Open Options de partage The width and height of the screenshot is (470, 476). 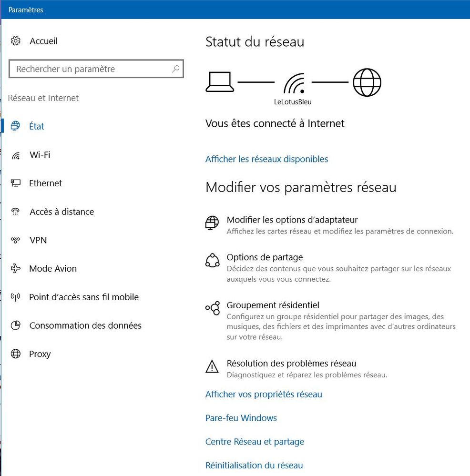(x=265, y=257)
